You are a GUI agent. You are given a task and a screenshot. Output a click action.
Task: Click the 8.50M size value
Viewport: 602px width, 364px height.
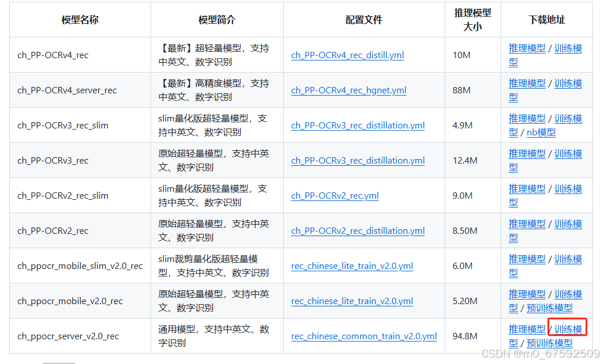(x=465, y=231)
